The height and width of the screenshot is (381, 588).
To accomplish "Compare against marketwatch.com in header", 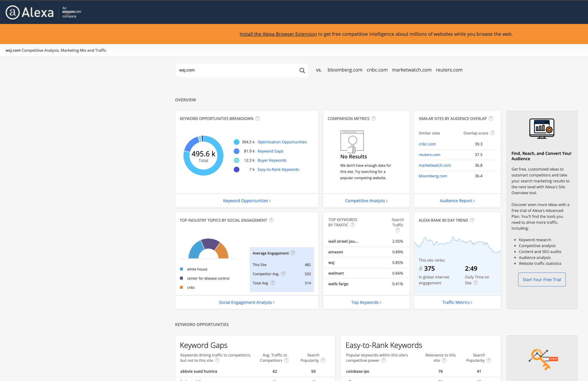I will pos(412,70).
